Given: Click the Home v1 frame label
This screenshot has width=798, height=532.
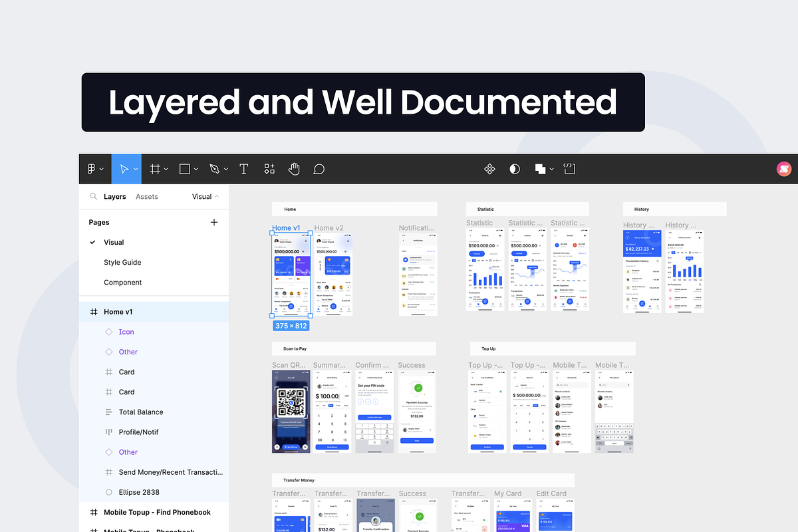Looking at the screenshot, I should click(x=286, y=227).
